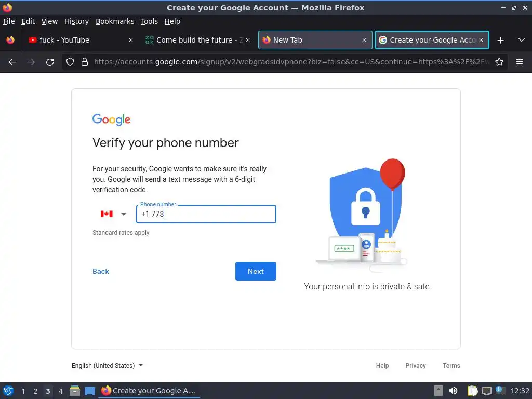Switch to workspace 3 in taskbar
Screen dimensions: 532x399
48,391
